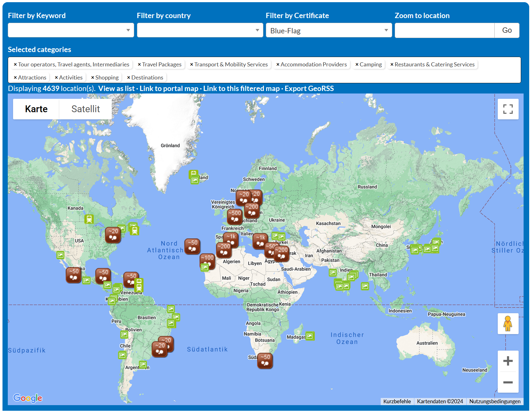Click the green train marker in Canada
532x412 pixels.
[89, 219]
